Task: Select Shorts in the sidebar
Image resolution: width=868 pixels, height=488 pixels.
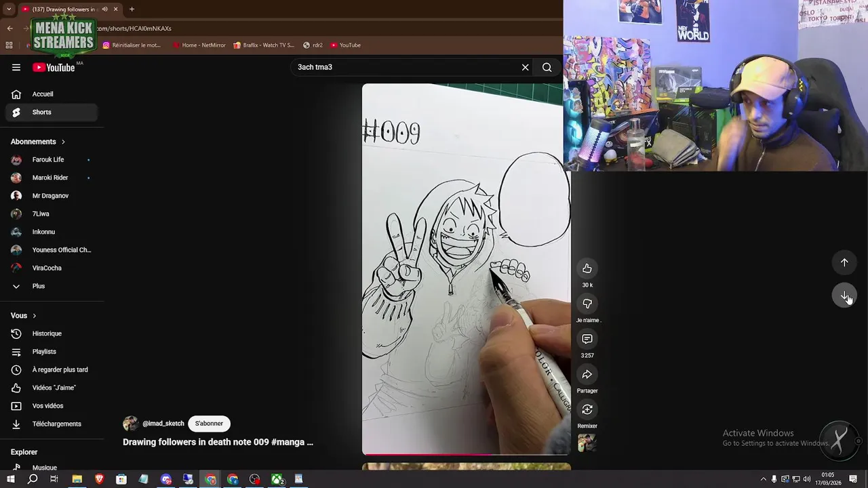Action: click(52, 112)
